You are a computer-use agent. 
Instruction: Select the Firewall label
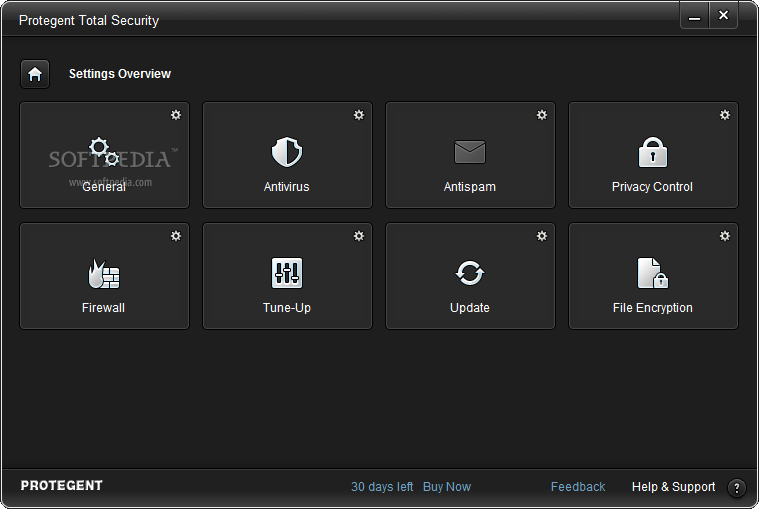(x=104, y=308)
